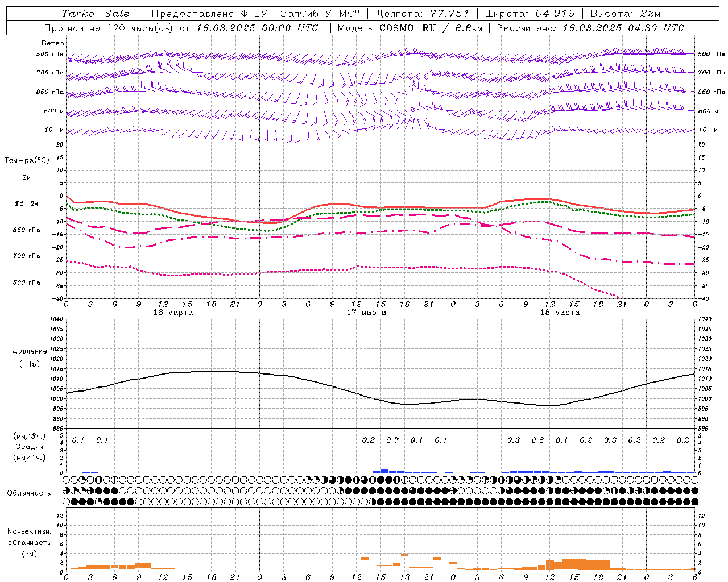Select the Конвективн. convective cloudiness label

[x=30, y=531]
